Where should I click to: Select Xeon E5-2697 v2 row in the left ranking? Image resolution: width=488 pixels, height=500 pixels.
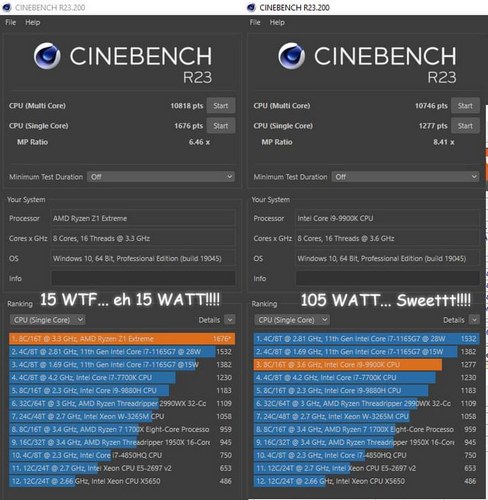click(122, 468)
